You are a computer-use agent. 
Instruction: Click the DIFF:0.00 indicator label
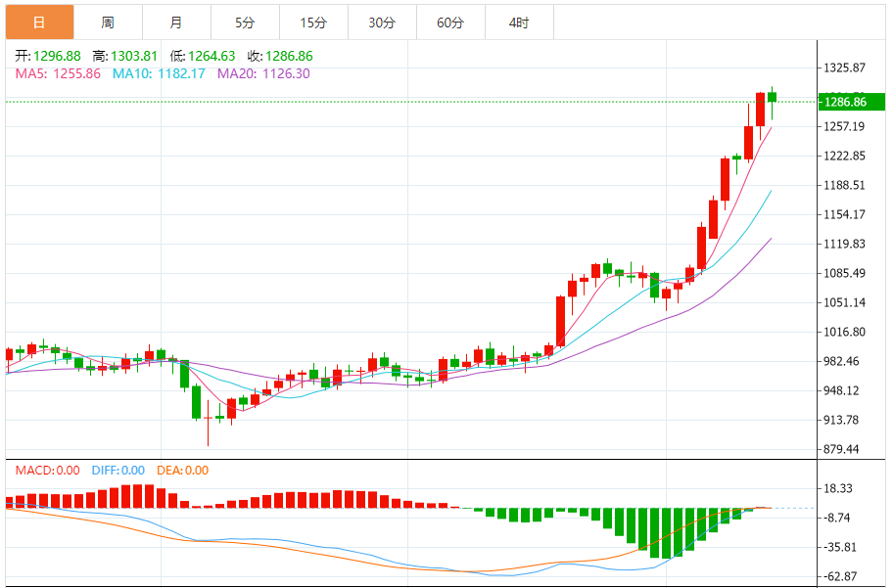[x=117, y=471]
